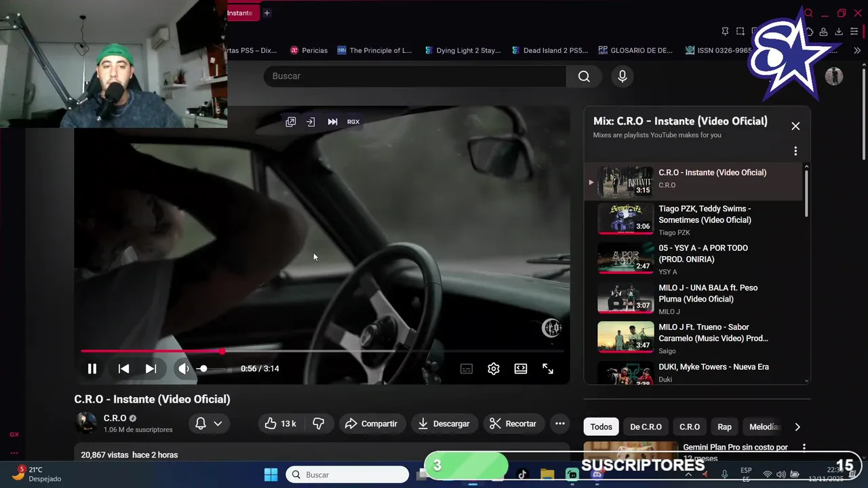Play C.R.O - Instante in the mix list

tap(694, 181)
